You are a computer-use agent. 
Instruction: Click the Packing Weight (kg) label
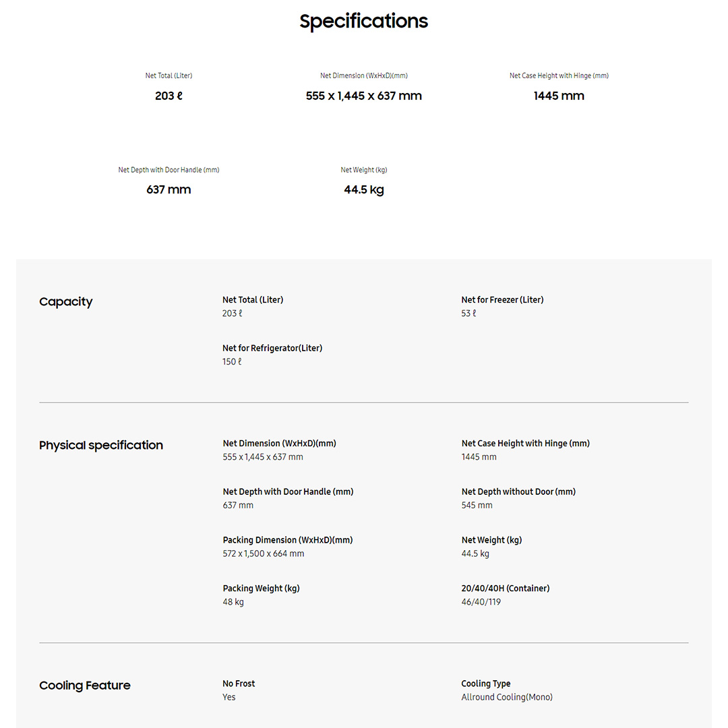click(261, 588)
